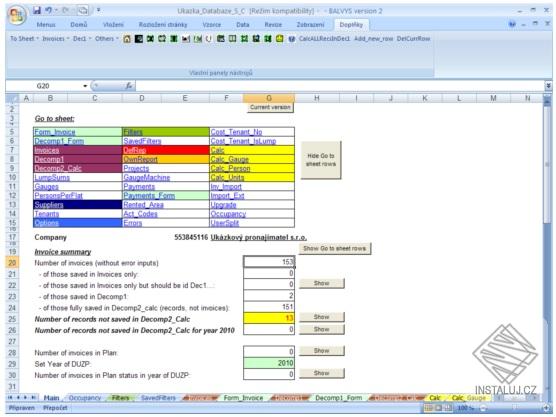Open the Menus ribbon tab

coord(46,24)
